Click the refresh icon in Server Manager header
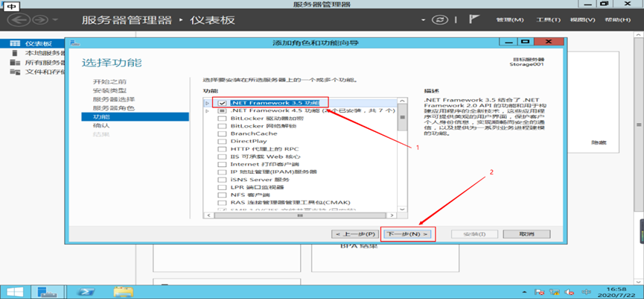The width and height of the screenshot is (644, 299). (x=440, y=19)
